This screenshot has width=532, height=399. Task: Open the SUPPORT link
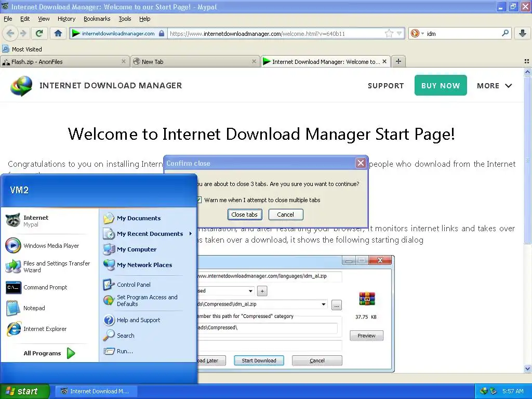[x=386, y=86]
